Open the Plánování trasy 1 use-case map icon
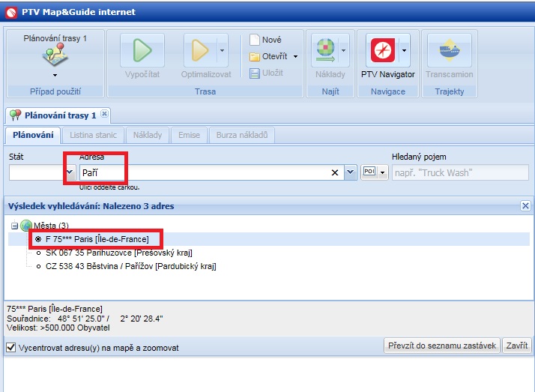535x392 pixels. (55, 55)
